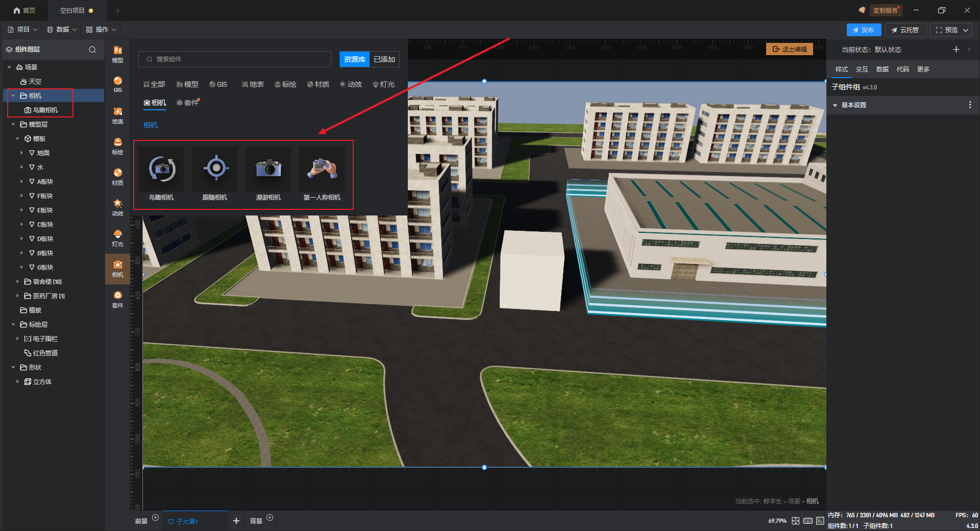Collapse the 基本设置 section
This screenshot has height=531, width=980.
pos(835,105)
